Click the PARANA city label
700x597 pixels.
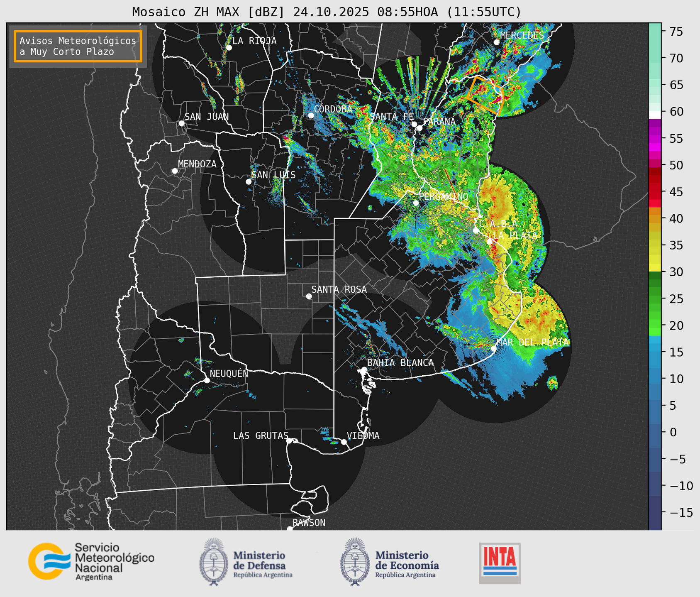pos(439,122)
